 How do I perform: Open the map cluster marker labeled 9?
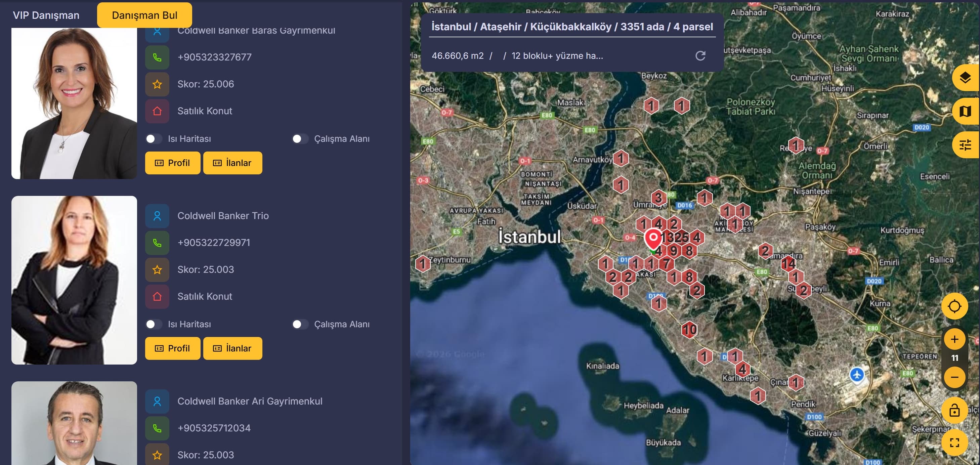coord(674,251)
